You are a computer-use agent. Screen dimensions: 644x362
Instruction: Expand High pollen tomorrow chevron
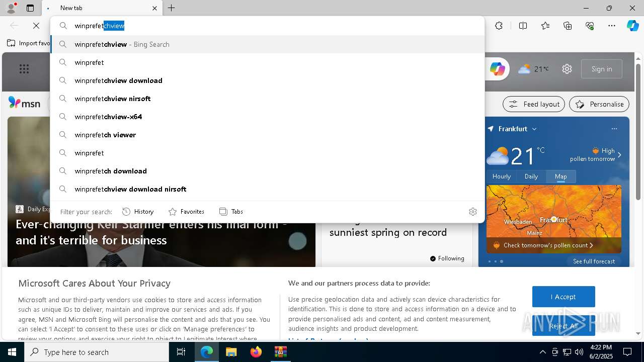tap(619, 155)
